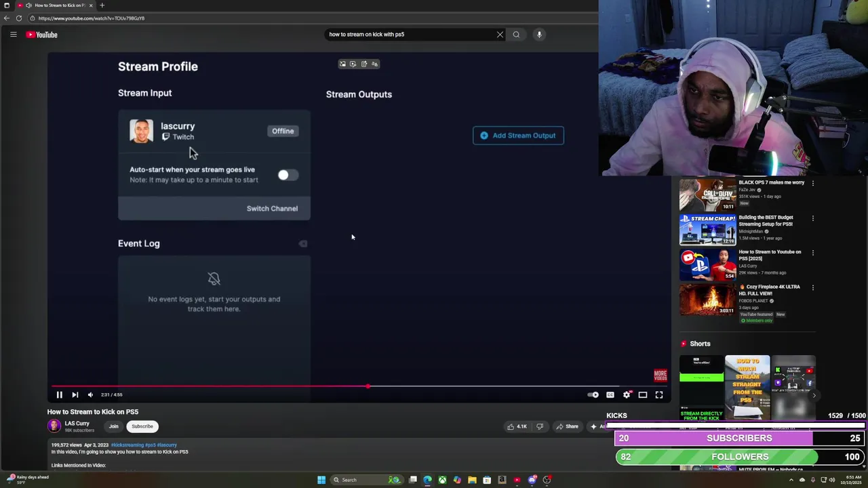Open the weather widget Rainy days ahead
The width and height of the screenshot is (868, 488).
coord(27,479)
